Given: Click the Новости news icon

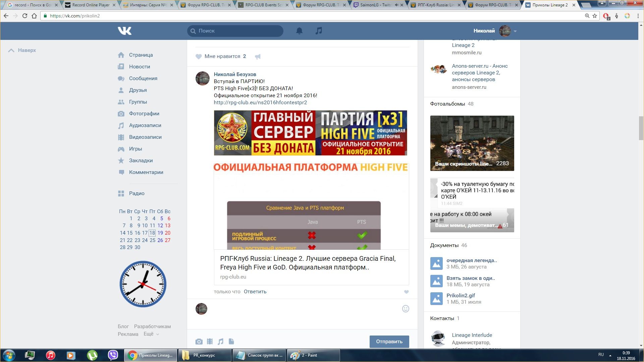Looking at the screenshot, I should coord(121,67).
